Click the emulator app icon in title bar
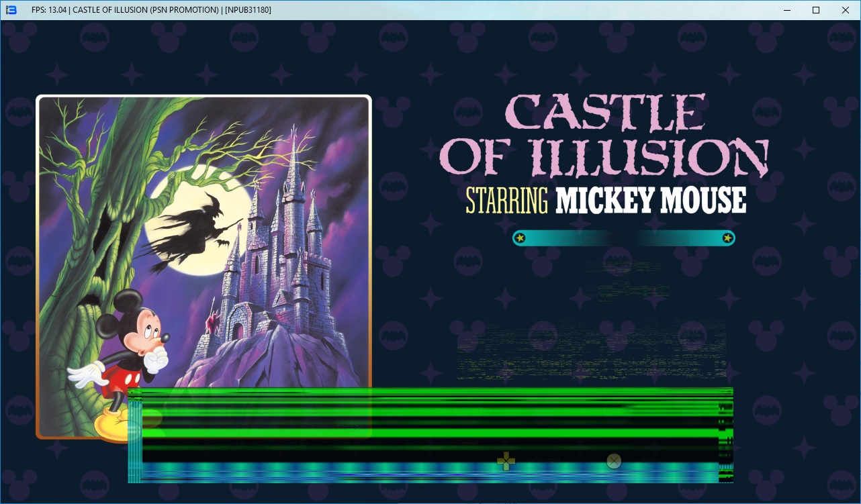Image resolution: width=861 pixels, height=504 pixels. (11, 10)
